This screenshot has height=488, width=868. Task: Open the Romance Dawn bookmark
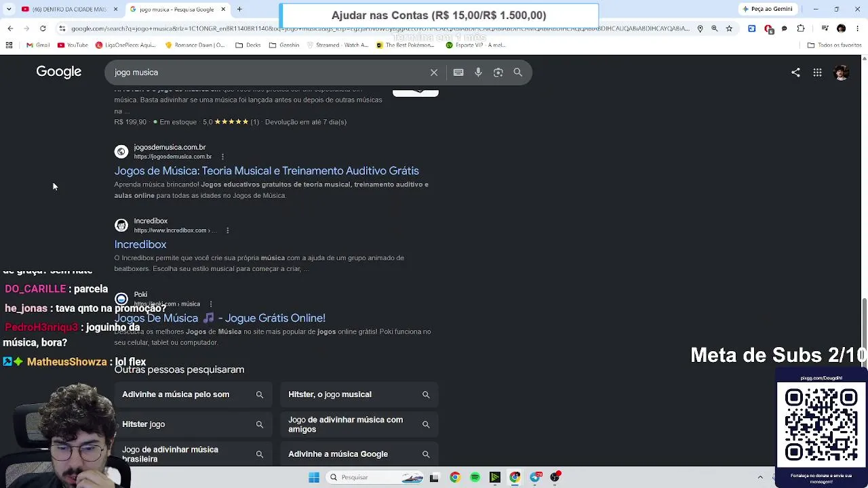[195, 45]
